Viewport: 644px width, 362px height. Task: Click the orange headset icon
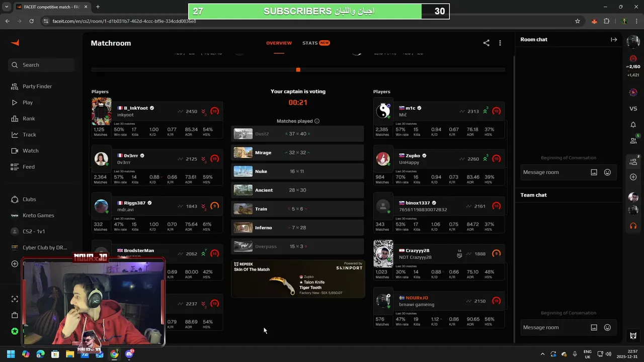(633, 226)
